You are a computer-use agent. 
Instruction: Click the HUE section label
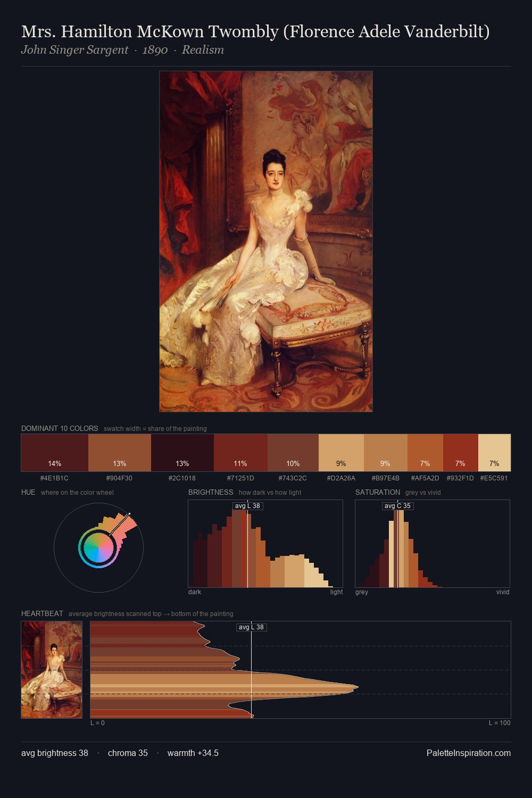pyautogui.click(x=28, y=492)
